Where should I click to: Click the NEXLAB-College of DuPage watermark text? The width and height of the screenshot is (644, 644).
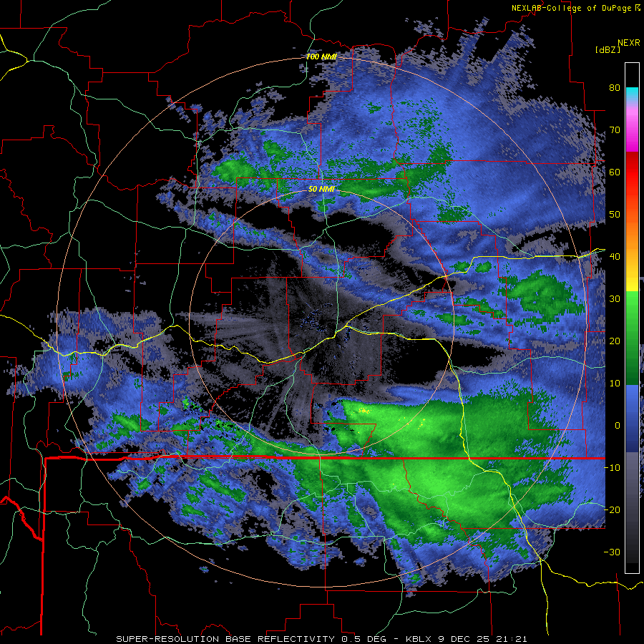click(575, 8)
